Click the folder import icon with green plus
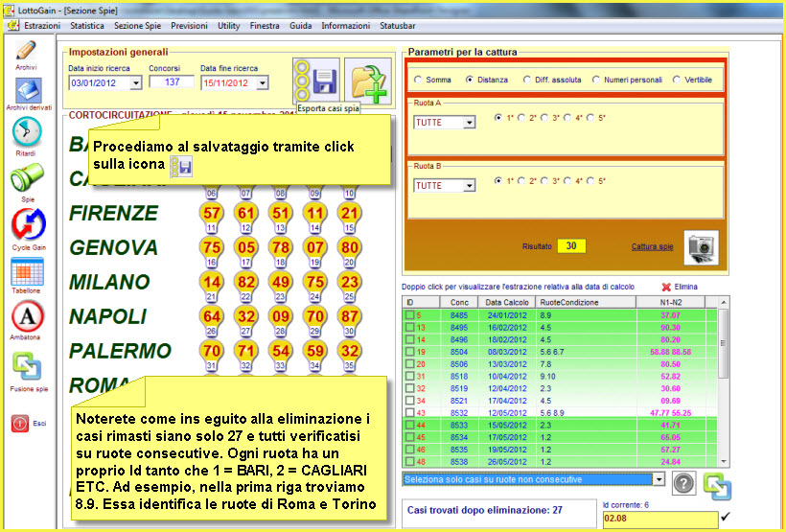 point(368,81)
